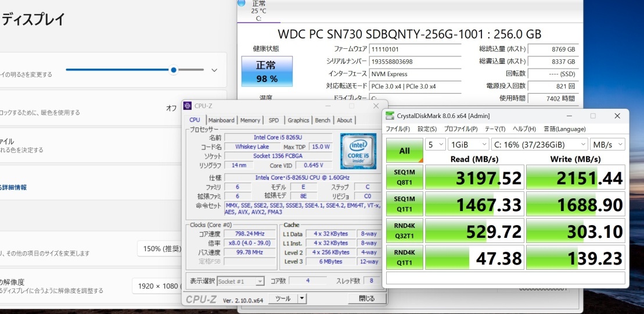Screen dimensions: 644x314
Task: Open the プロファイル(P) menu
Action: click(461, 129)
